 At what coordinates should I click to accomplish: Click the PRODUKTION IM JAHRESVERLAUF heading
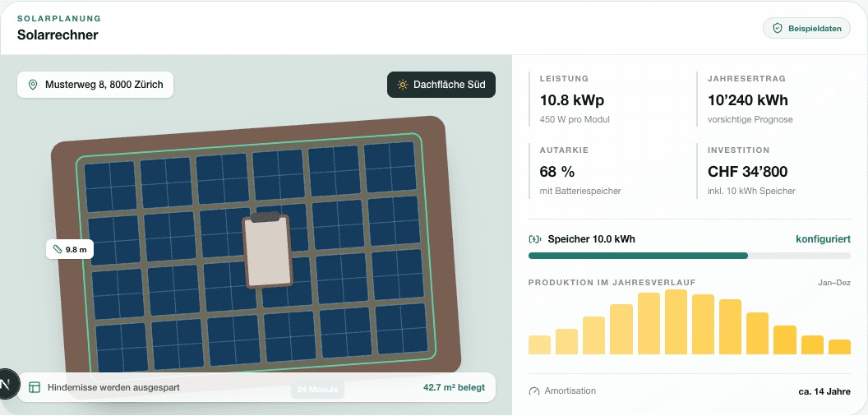(612, 283)
